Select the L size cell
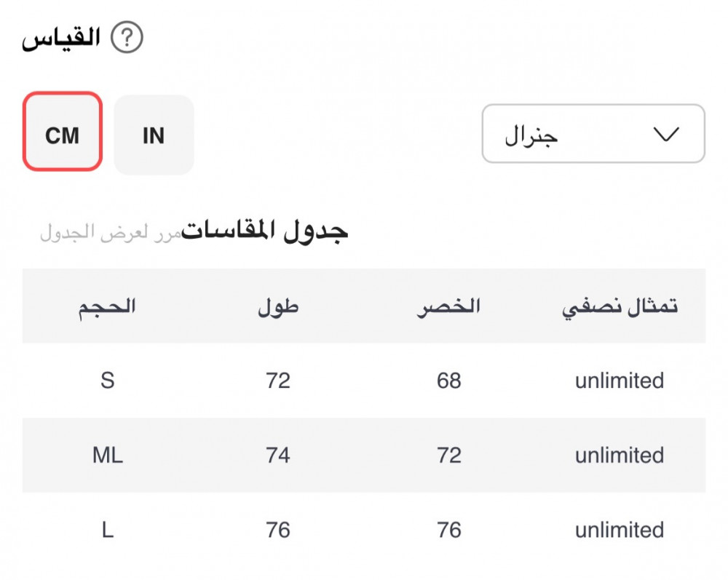Viewport: 728px width, 580px height. pyautogui.click(x=108, y=530)
